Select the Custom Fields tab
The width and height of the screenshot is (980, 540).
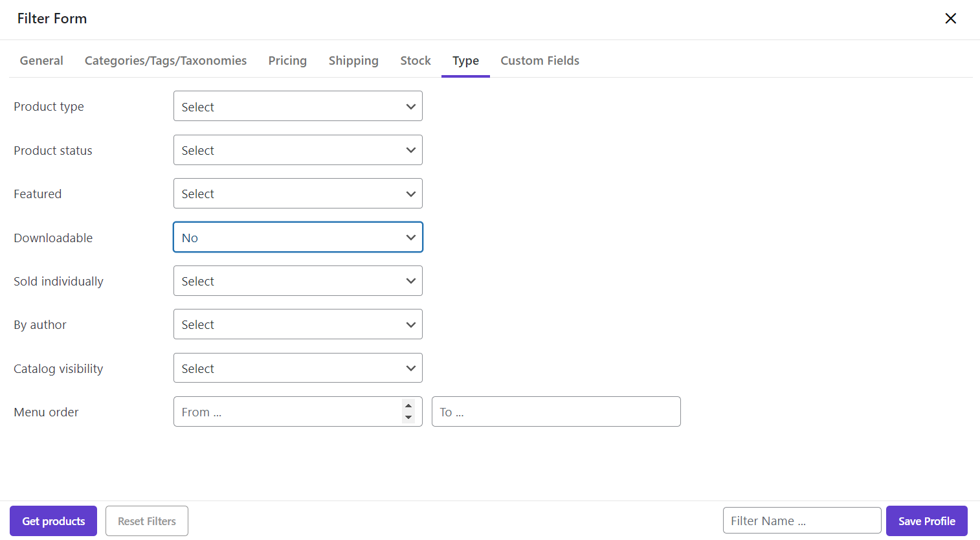[x=540, y=61]
